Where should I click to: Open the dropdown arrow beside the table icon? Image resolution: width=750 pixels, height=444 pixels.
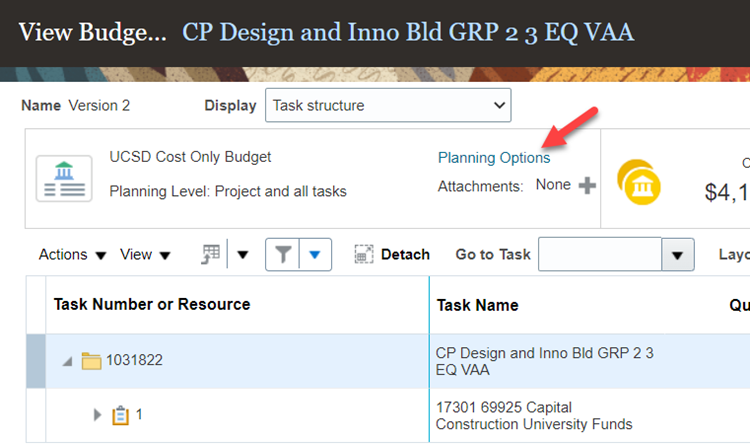pos(243,255)
